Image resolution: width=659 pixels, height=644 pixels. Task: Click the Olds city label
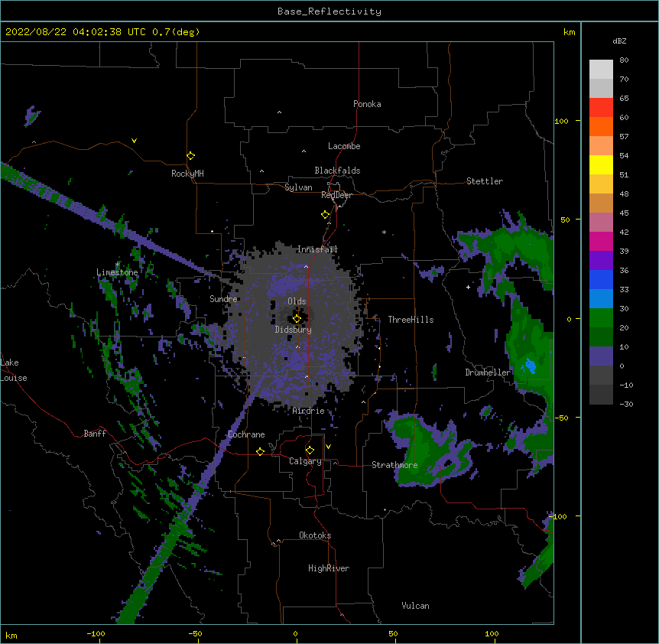coord(297,301)
